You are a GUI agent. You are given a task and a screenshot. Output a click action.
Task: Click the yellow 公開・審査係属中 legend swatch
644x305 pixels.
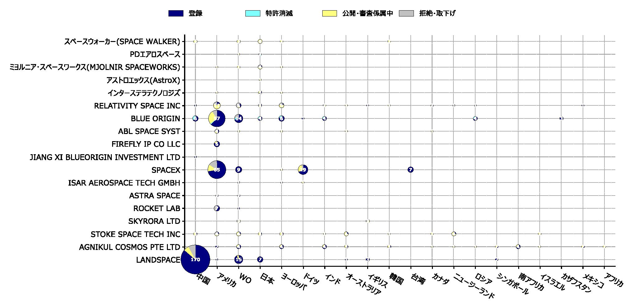coord(329,13)
